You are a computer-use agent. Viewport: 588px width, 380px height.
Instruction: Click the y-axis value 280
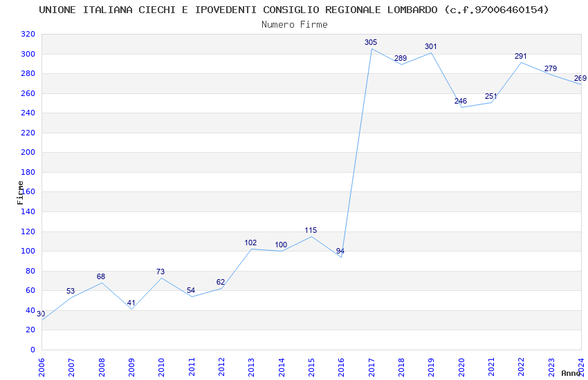[x=28, y=73]
